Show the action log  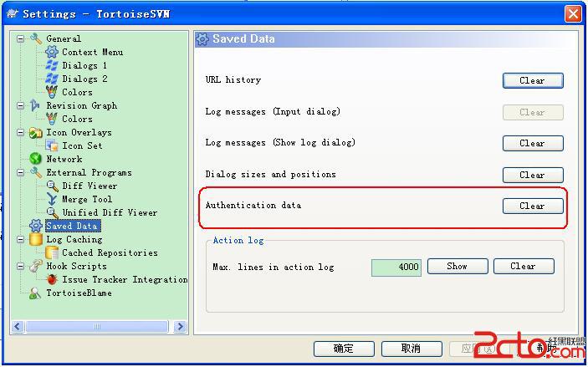tap(458, 267)
